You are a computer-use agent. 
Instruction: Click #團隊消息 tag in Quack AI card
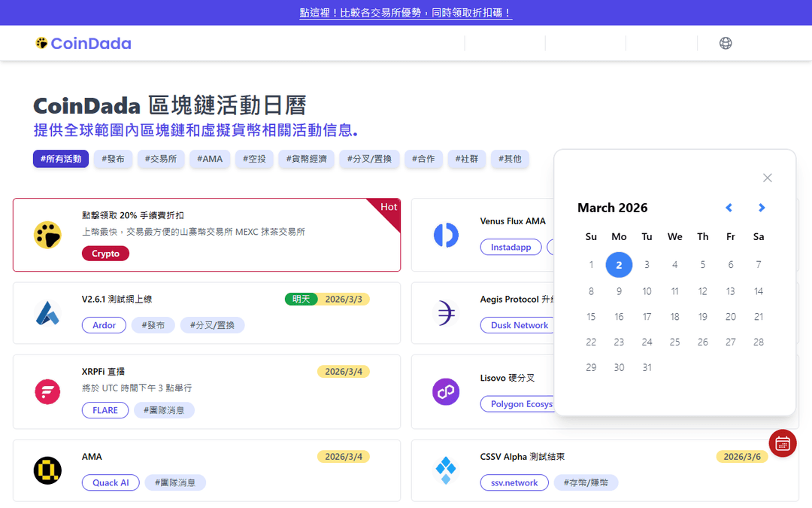tap(175, 482)
